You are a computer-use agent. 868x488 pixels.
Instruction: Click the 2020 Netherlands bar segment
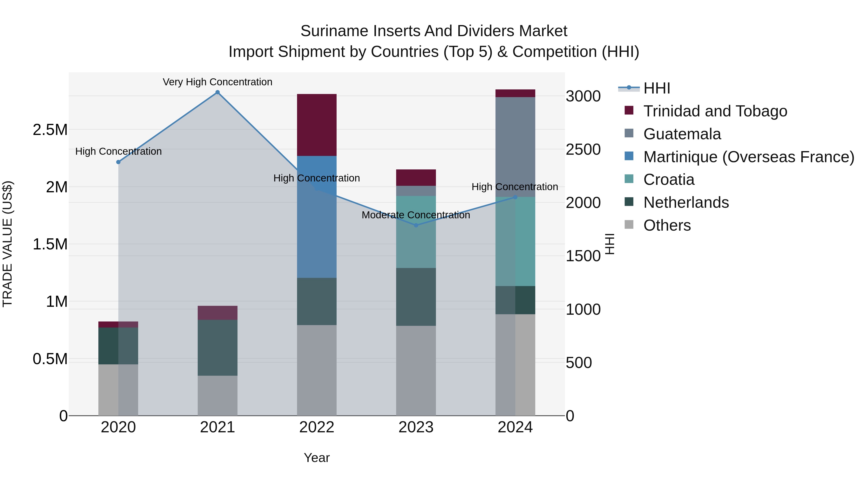point(118,346)
